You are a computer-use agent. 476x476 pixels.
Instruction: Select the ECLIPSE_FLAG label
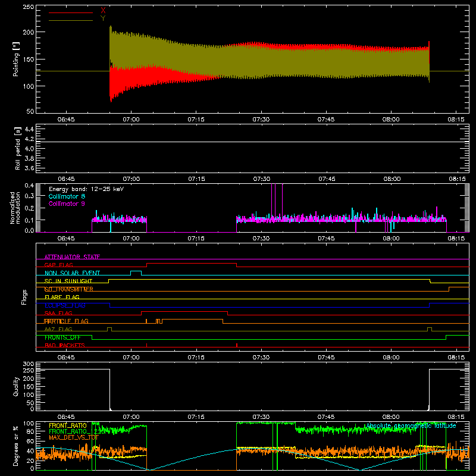(65, 305)
